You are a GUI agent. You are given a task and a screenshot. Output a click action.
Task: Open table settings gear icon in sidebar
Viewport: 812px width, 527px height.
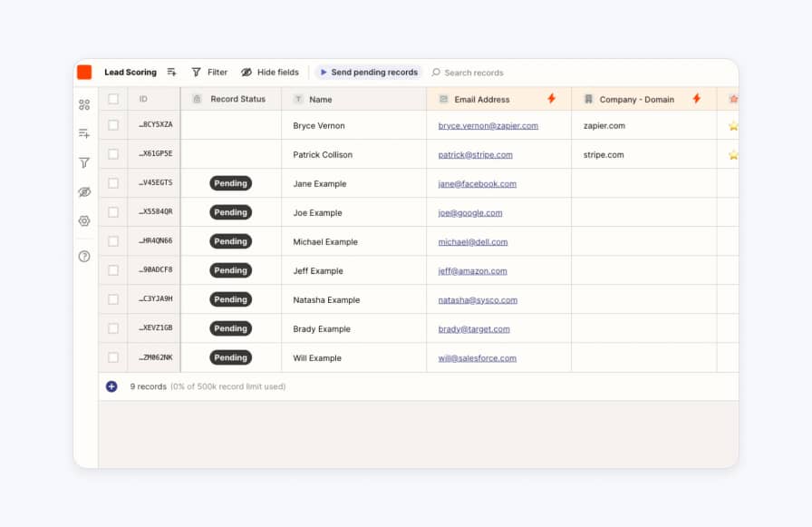click(x=84, y=220)
